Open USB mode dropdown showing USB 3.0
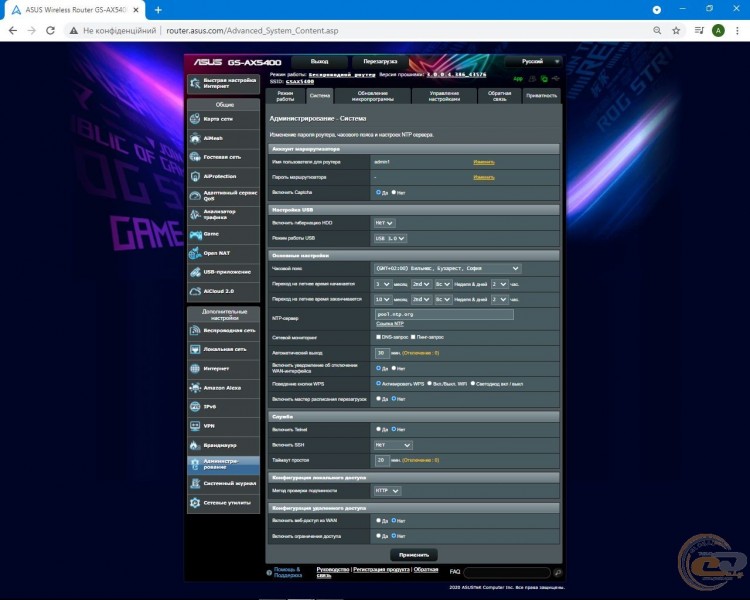Screen dimensions: 750x600 point(390,238)
